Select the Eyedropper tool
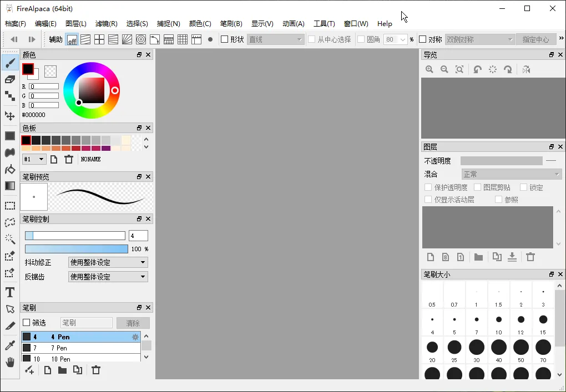 point(9,345)
